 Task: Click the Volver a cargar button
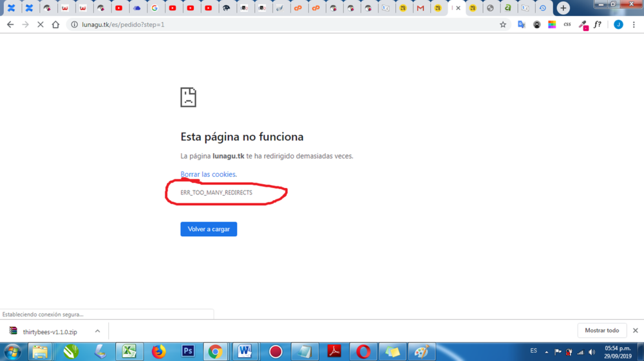[209, 229]
